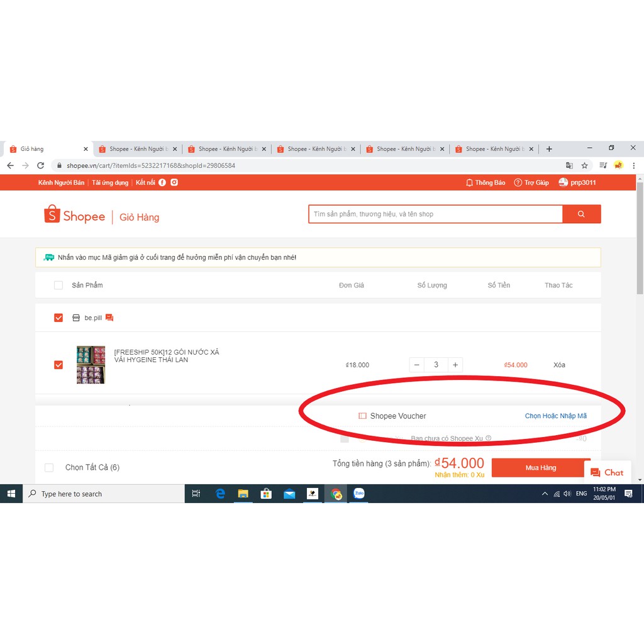Decrease the quantity with the minus button

pos(417,365)
